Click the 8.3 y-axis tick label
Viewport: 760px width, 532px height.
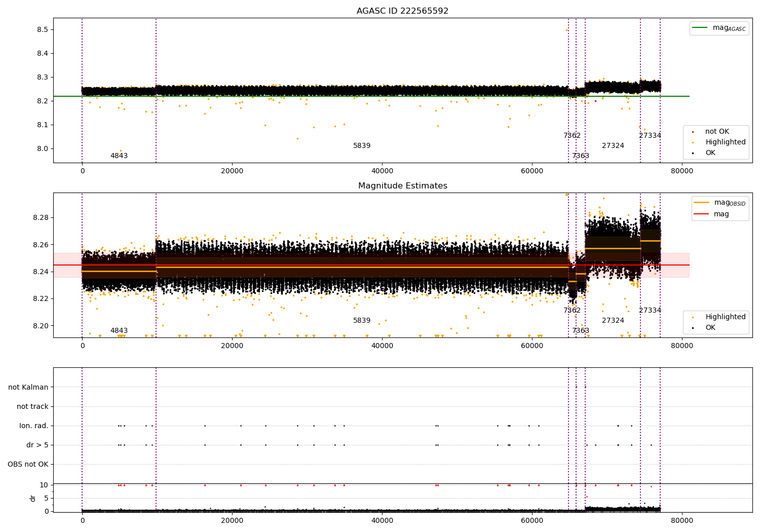(x=42, y=78)
